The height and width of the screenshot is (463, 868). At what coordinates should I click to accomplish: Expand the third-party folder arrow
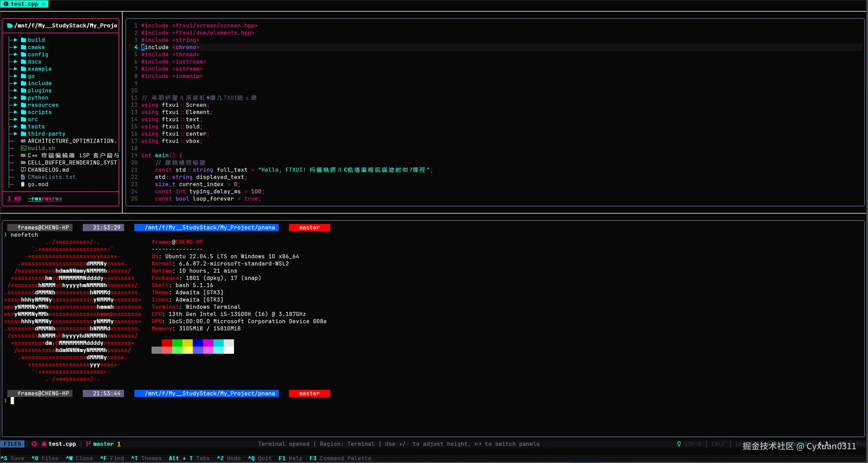pos(15,134)
